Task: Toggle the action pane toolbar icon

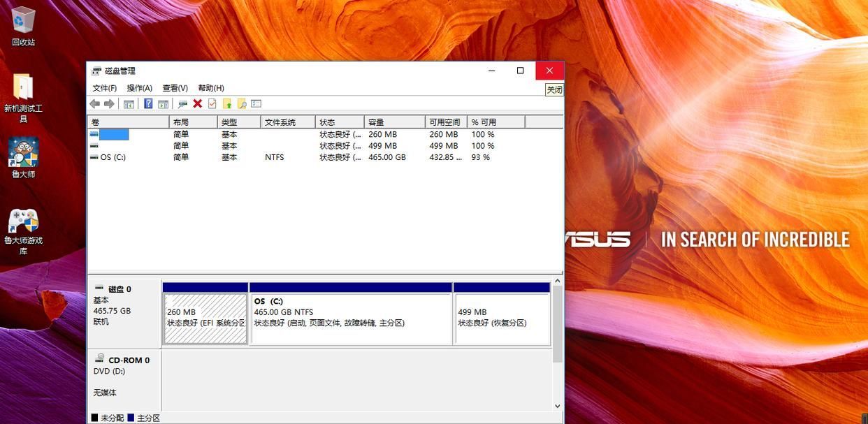Action: [163, 103]
